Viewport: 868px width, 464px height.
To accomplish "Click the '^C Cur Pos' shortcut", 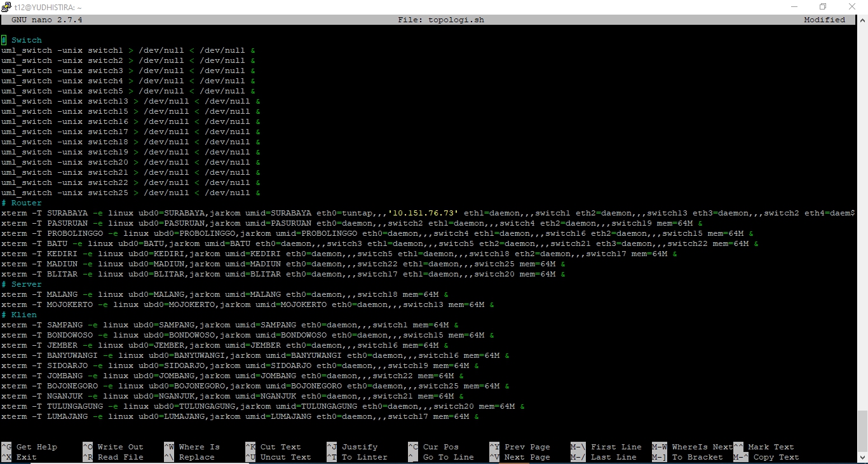I will 433,447.
